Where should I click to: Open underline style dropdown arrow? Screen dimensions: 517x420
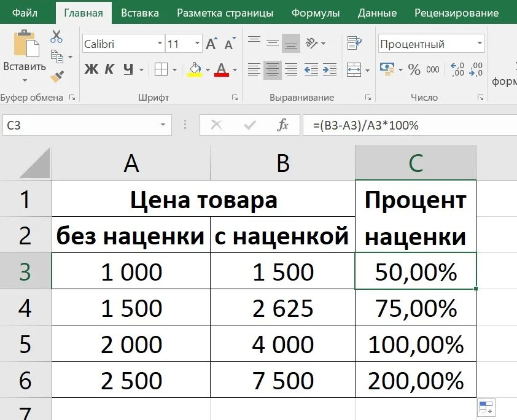coord(141,70)
